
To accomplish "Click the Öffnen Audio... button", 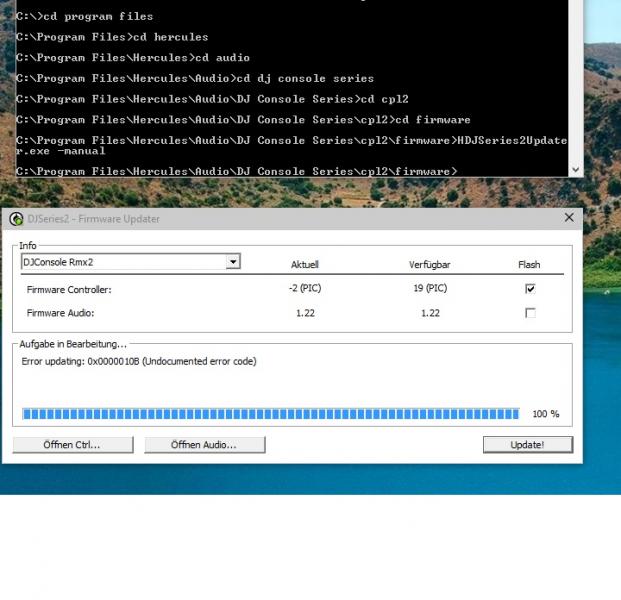I will coord(205,445).
